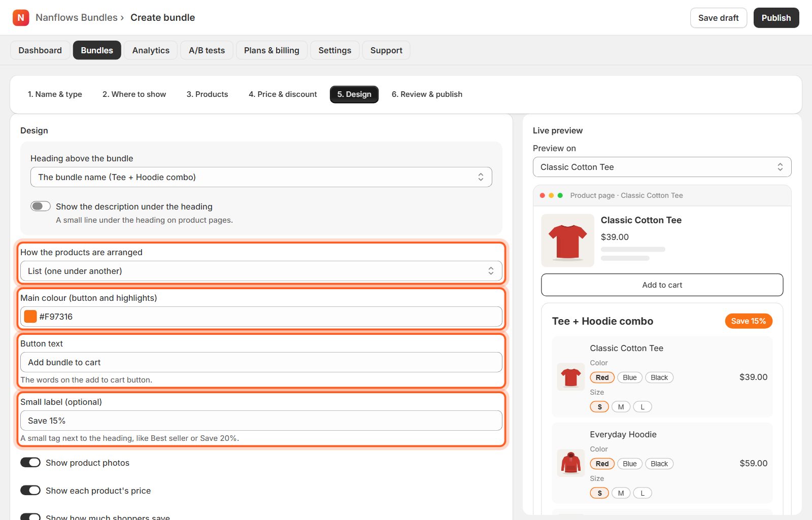Select Black color for Classic Cotton Tee
The image size is (812, 520).
(659, 377)
